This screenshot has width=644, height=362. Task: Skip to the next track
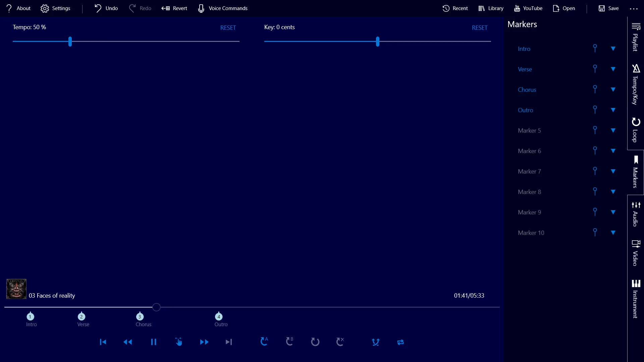pyautogui.click(x=229, y=342)
